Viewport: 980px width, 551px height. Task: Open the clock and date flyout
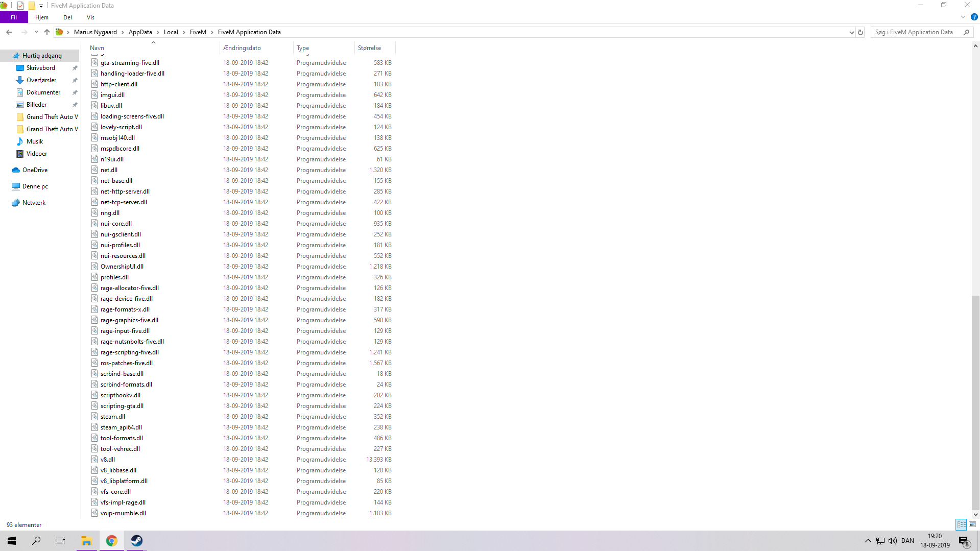[935, 541]
